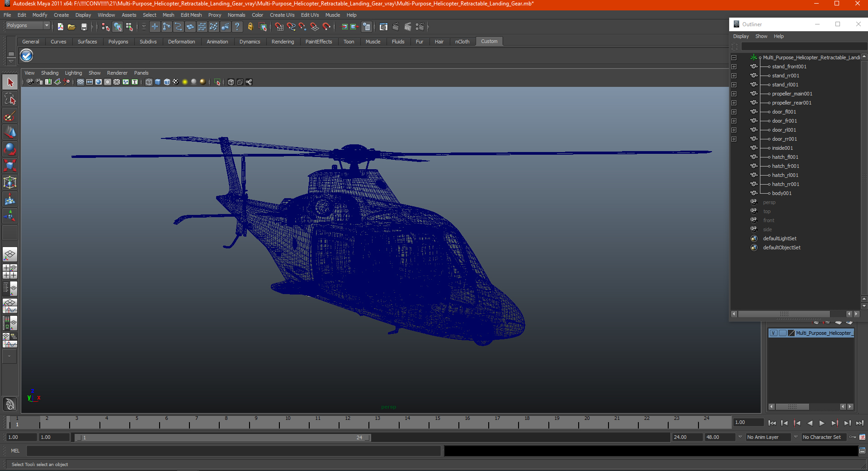Toggle textured display checker icon
Viewport: 868px width, 471px height.
176,82
